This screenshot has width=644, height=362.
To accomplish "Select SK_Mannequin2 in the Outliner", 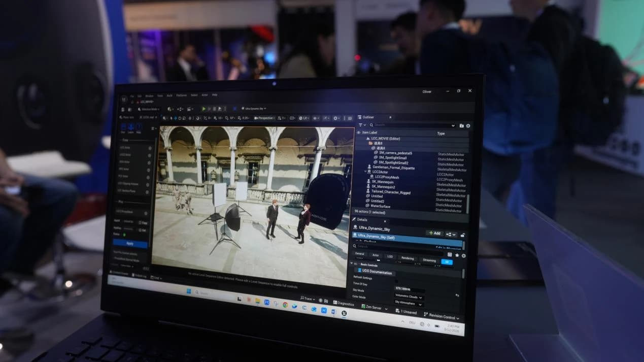I will (x=384, y=187).
